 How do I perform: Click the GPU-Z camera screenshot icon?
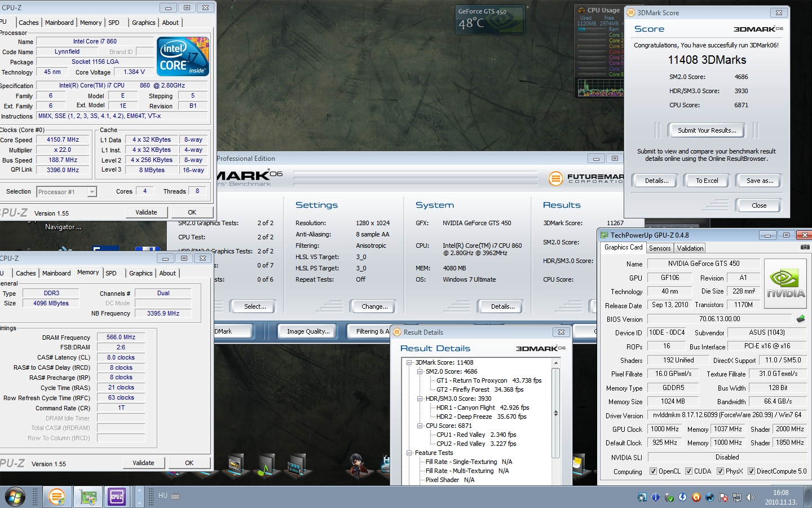(805, 247)
